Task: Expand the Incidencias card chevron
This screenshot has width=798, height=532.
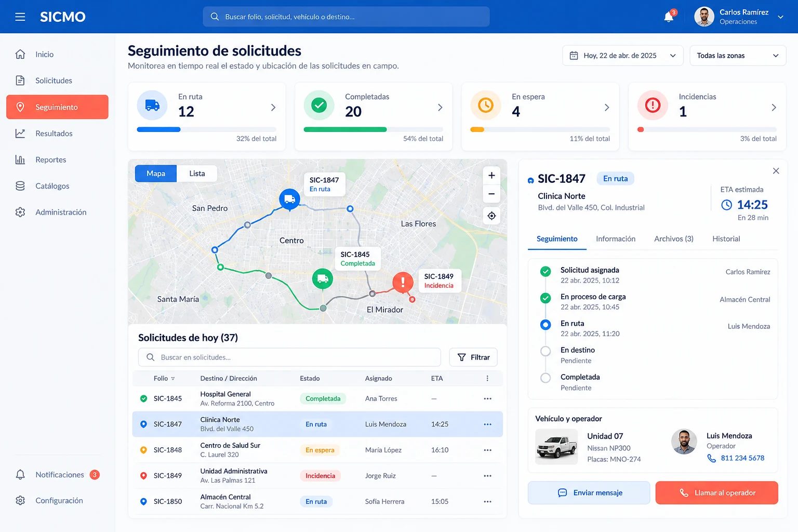Action: click(x=774, y=108)
